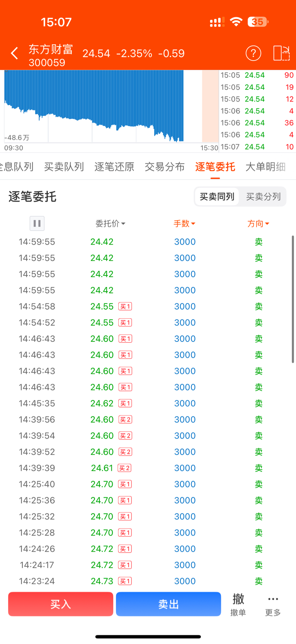Tap the stock code 300059
Viewport: 296px width, 644px height.
coord(47,63)
